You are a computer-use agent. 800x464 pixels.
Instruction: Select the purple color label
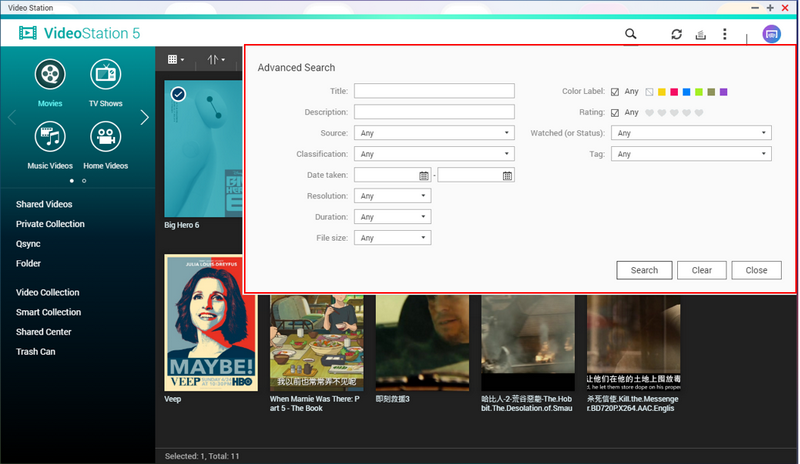pos(723,92)
